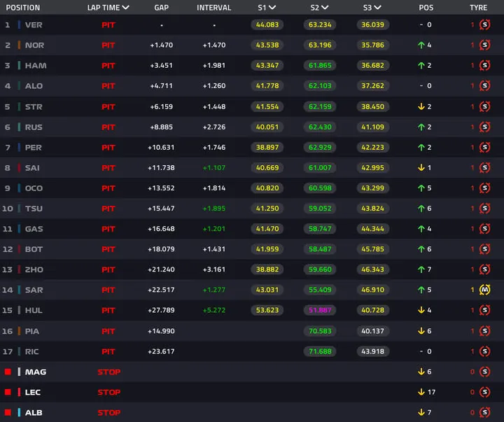
Task: Click S2 time 70.583 in PIA row
Action: click(x=320, y=331)
